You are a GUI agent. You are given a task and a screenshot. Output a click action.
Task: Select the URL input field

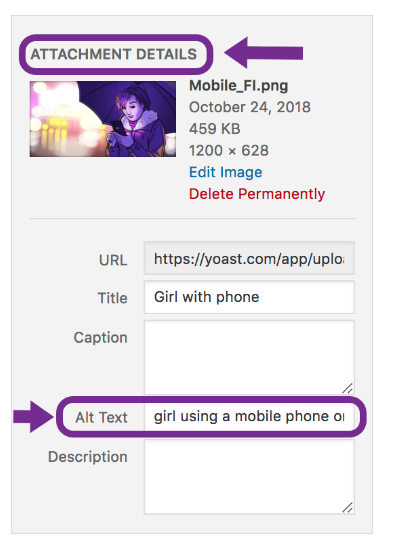point(249,258)
